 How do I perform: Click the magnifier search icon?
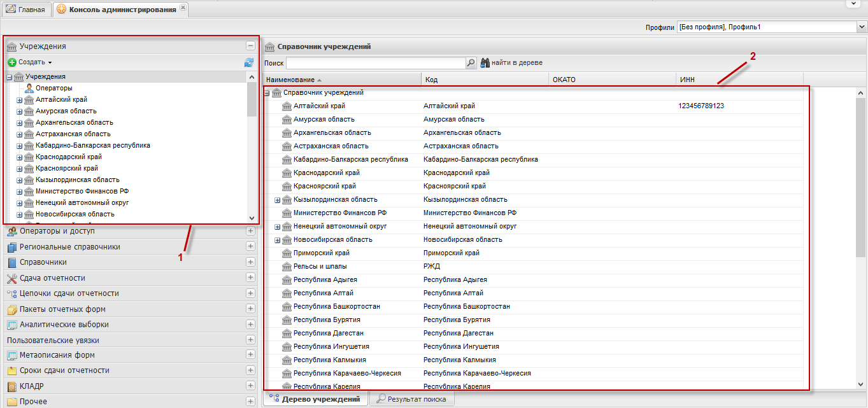tap(471, 63)
